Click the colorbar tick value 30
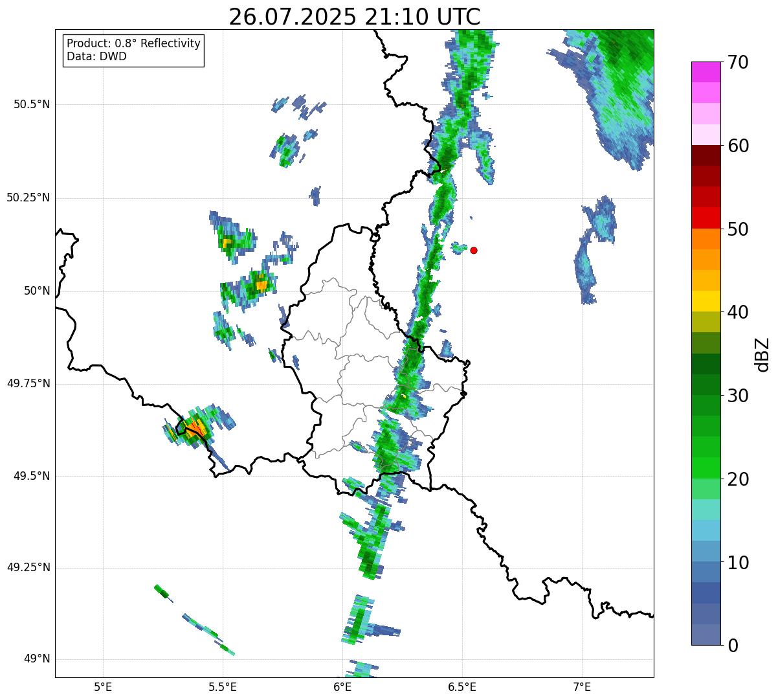 click(x=738, y=396)
